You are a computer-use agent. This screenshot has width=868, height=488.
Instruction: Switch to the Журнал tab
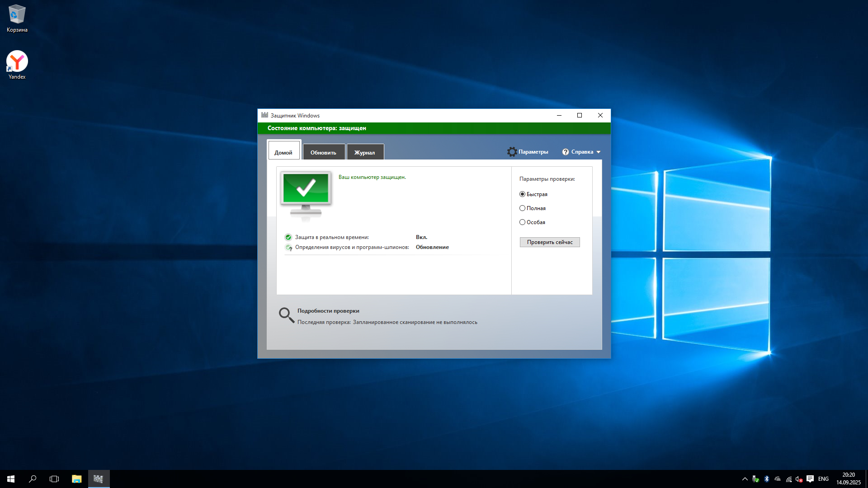pos(364,153)
